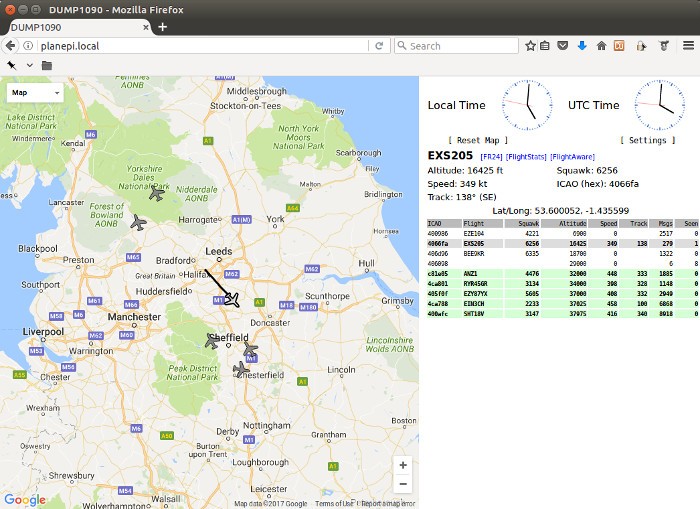Image resolution: width=700 pixels, height=509 pixels.
Task: Select the EXS205 row in the table
Action: pos(563,244)
